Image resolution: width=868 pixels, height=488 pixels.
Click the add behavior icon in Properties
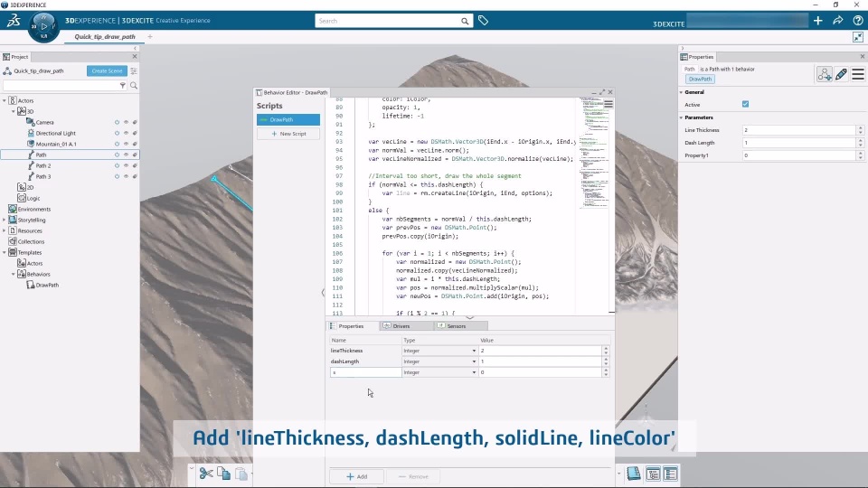pos(824,74)
